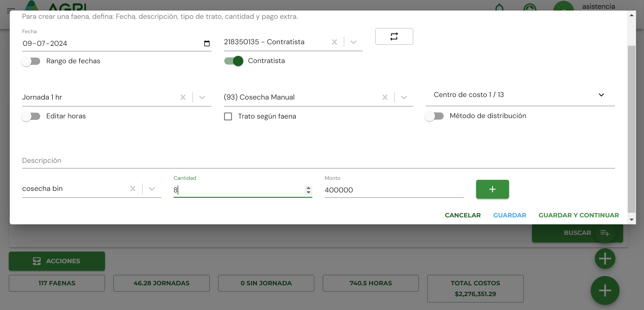Click the list-add icon beside BUSCAR
644x310 pixels.
click(605, 233)
